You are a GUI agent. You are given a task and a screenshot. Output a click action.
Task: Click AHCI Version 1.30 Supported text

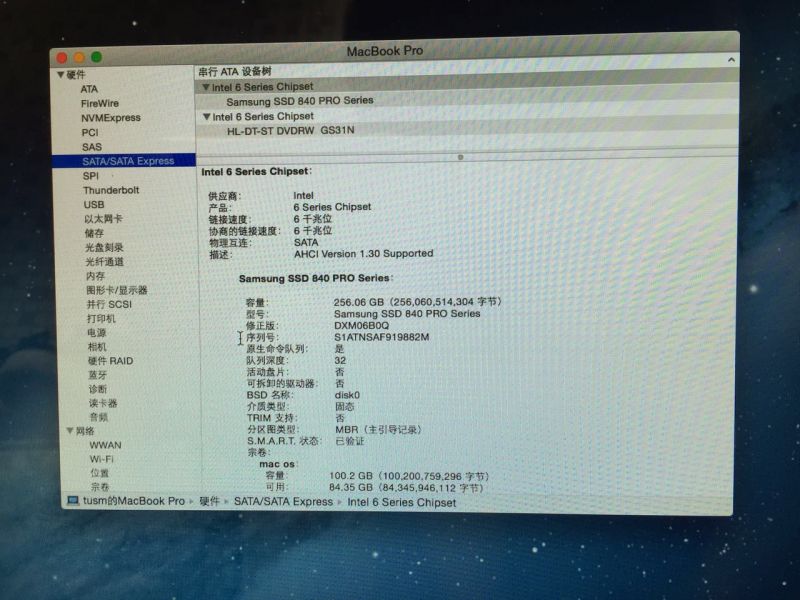[364, 254]
